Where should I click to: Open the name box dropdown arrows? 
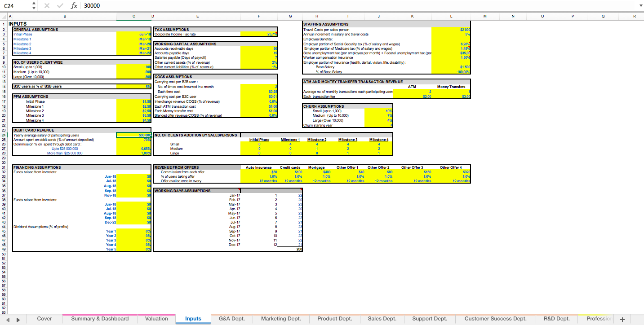(x=34, y=5)
